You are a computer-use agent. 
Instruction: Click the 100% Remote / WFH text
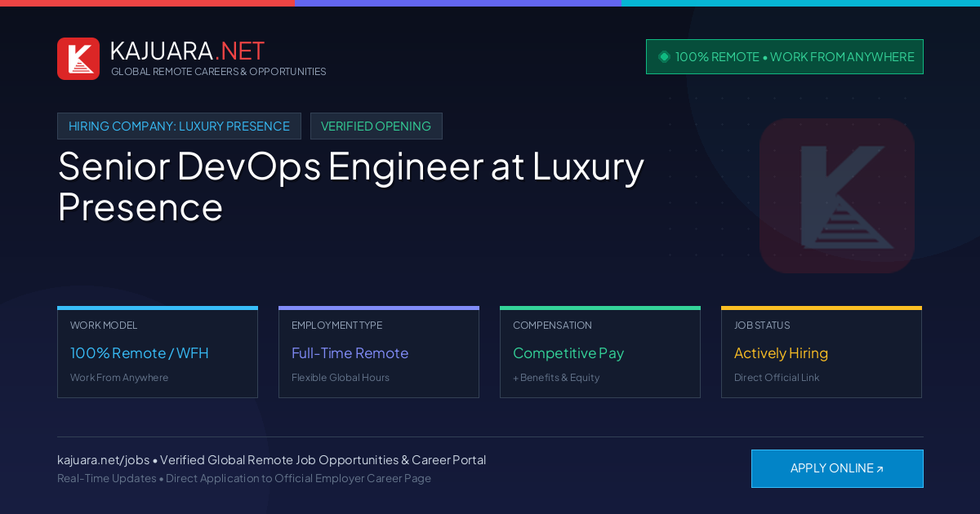point(140,353)
